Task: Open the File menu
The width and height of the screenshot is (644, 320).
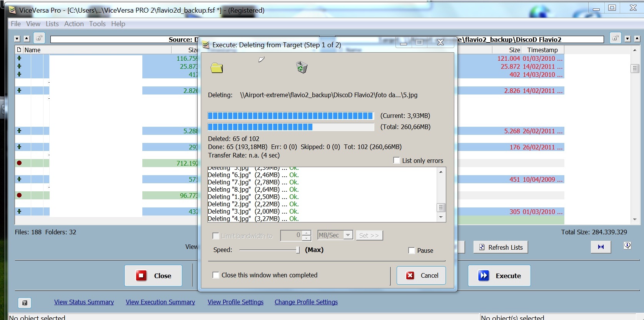Action: (16, 24)
